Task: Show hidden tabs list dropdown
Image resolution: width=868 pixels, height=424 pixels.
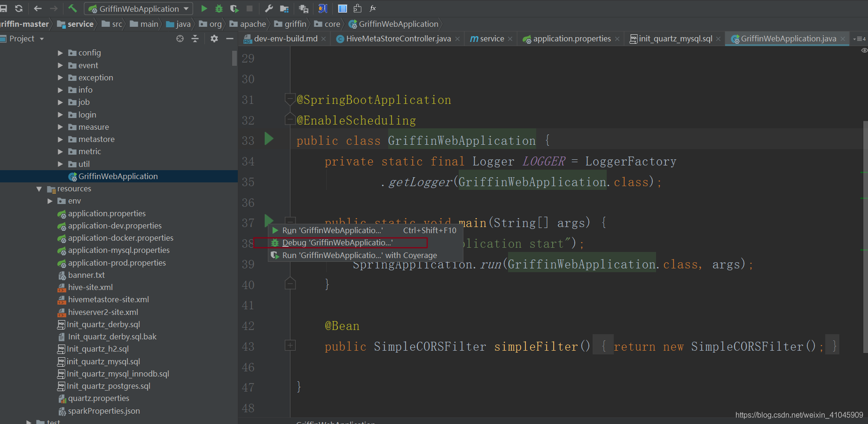Action: (860, 39)
